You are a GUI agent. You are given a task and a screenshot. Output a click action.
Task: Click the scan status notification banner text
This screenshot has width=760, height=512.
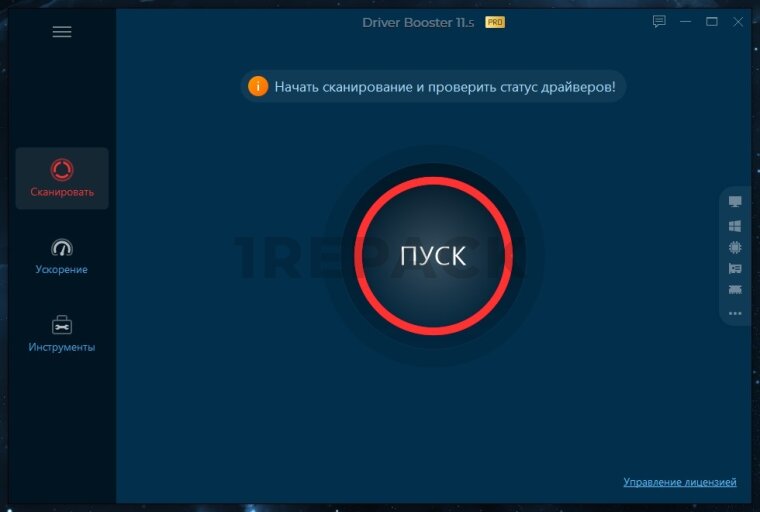(446, 86)
